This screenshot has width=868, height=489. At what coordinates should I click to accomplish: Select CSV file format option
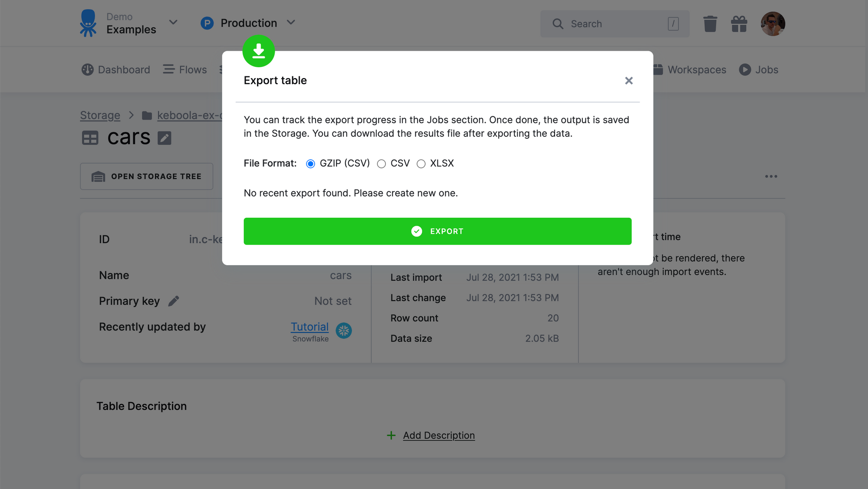pyautogui.click(x=381, y=164)
